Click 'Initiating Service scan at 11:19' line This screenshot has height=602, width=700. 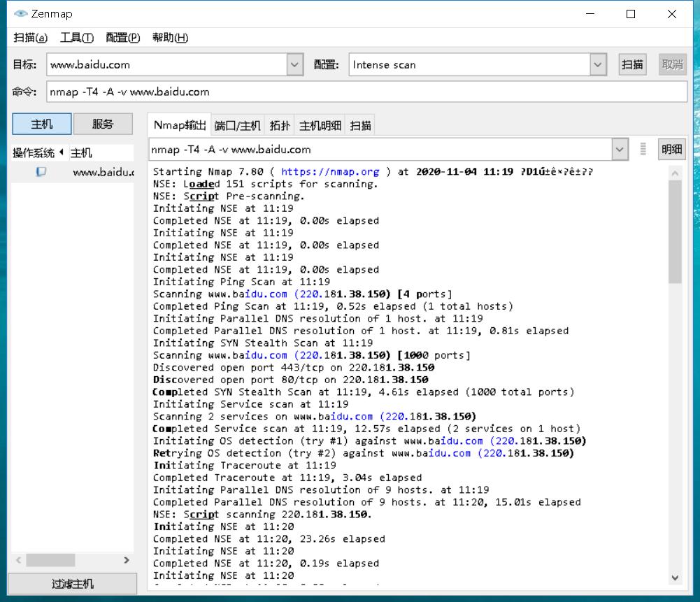pyautogui.click(x=250, y=404)
